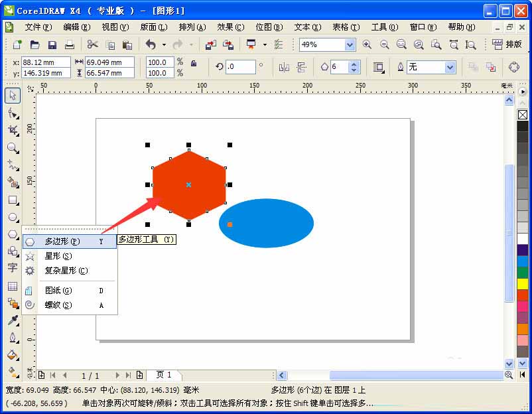Switch to 页 1 page tab
532x414 pixels.
pyautogui.click(x=164, y=375)
